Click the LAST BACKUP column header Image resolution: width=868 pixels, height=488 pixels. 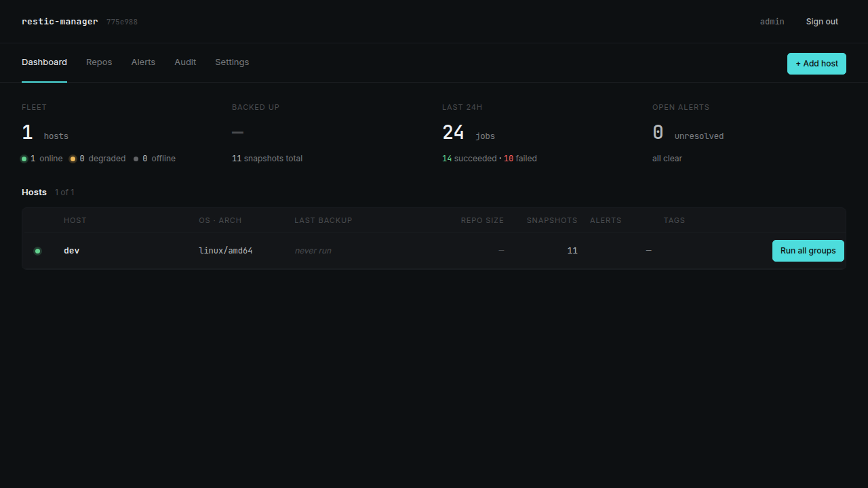pos(323,220)
